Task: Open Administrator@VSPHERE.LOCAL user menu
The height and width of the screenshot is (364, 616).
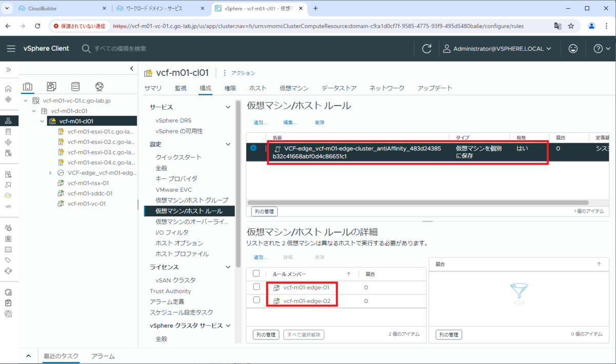Action: click(x=497, y=49)
